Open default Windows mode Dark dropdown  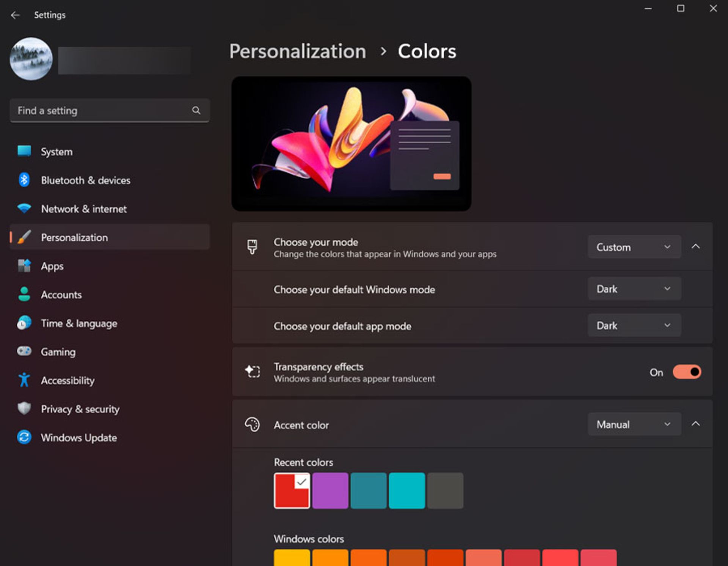[x=634, y=289]
